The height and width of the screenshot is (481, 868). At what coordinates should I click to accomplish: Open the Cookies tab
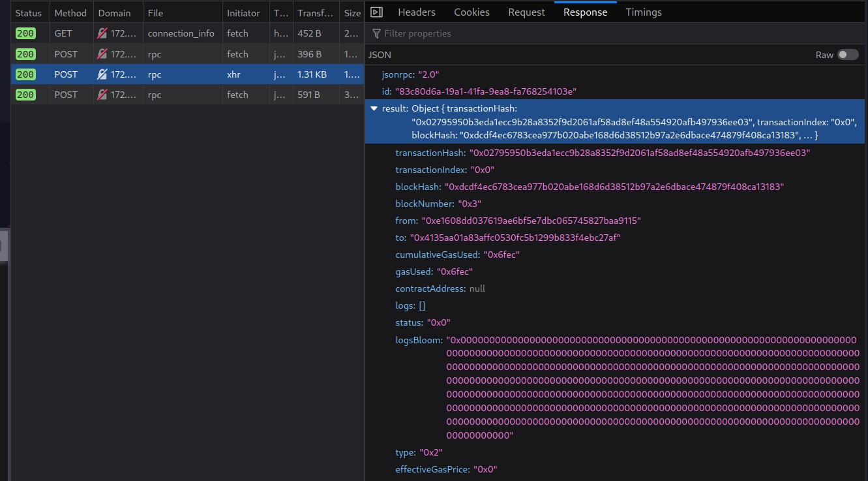click(471, 12)
